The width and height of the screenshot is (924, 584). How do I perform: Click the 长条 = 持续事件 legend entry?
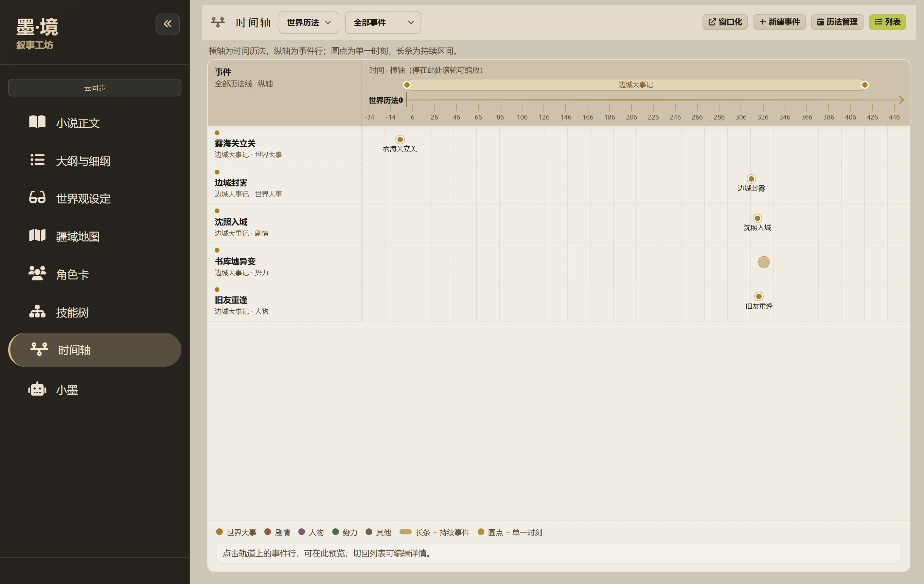[434, 532]
